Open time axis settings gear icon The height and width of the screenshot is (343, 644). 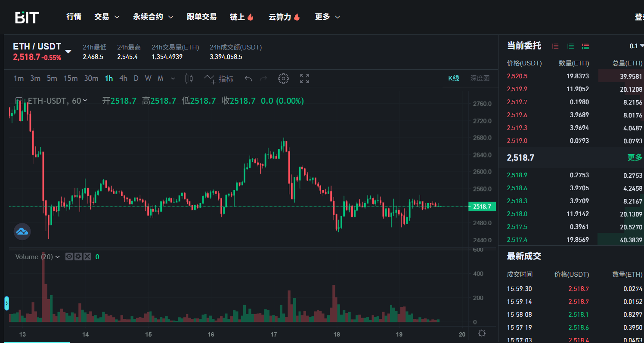point(482,334)
